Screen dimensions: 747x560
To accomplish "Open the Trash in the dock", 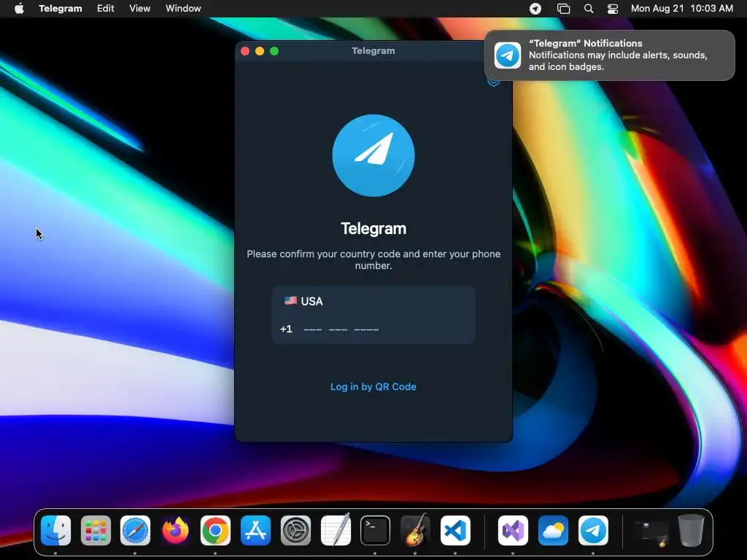I will [691, 530].
